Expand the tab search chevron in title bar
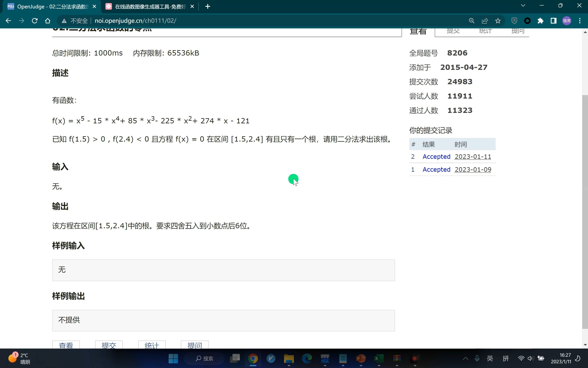This screenshot has height=368, width=588. (x=523, y=6)
